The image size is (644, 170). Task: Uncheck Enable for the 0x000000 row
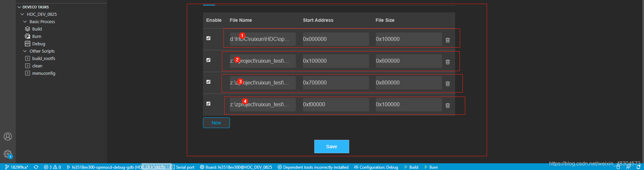[x=208, y=38]
